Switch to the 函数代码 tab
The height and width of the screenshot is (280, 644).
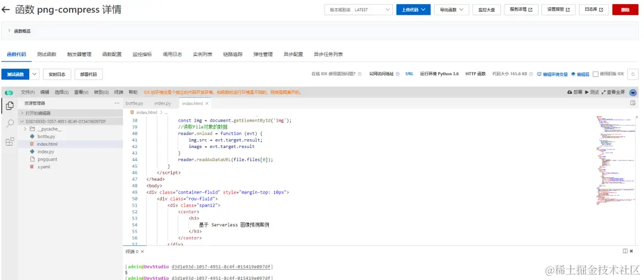17,54
